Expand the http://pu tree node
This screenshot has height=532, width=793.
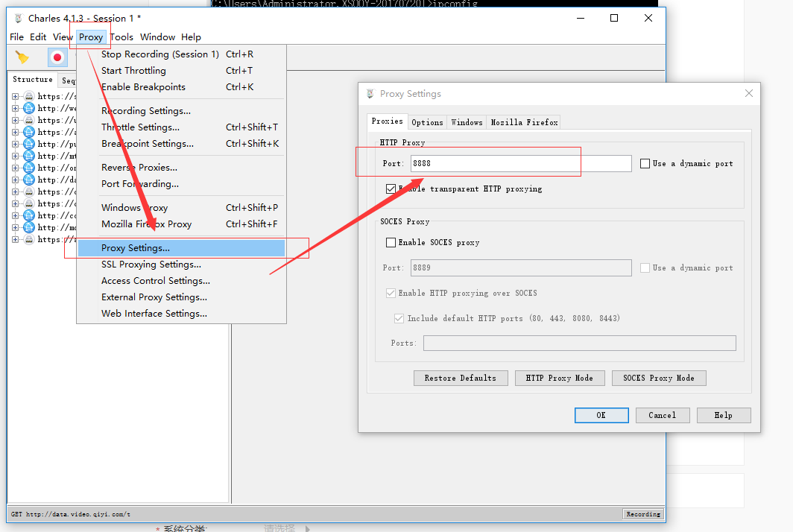pyautogui.click(x=15, y=144)
